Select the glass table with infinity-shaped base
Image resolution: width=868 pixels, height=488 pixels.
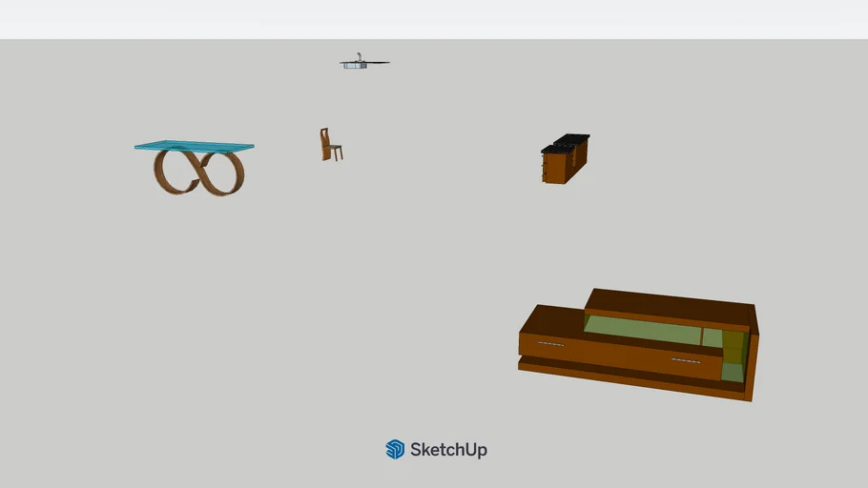(x=195, y=167)
